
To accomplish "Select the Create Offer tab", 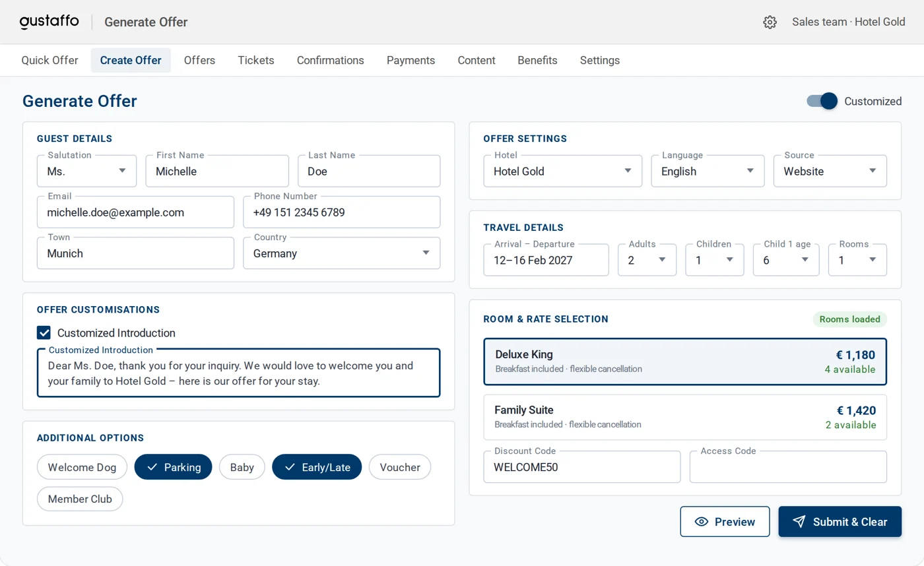I will click(131, 60).
